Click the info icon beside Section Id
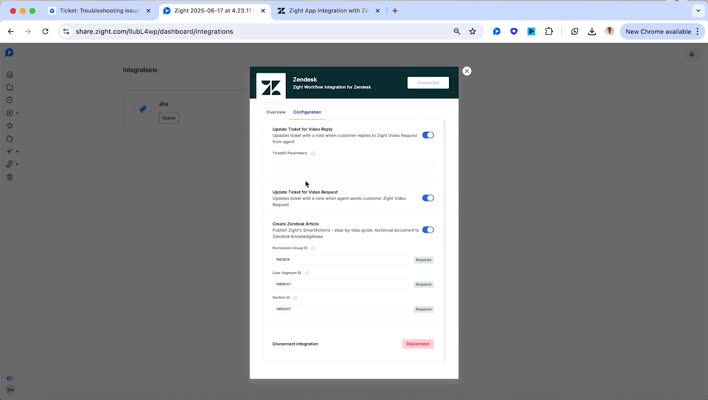This screenshot has height=400, width=708. (x=295, y=298)
